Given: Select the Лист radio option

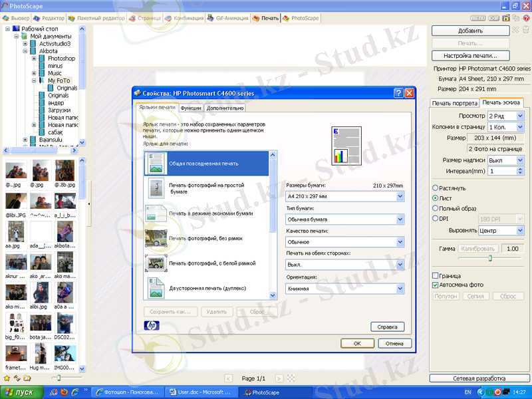Looking at the screenshot, I should coord(436,198).
